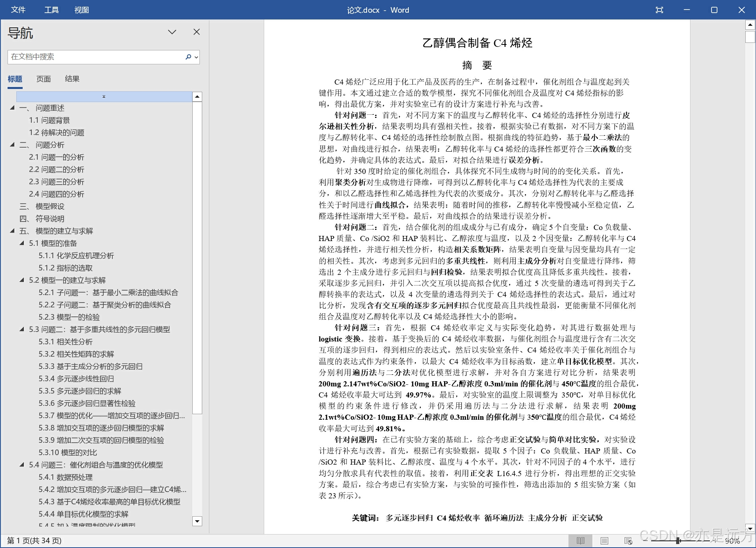This screenshot has height=548, width=756.
Task: Click the navigation pane scrollbar thumb
Action: point(197,258)
